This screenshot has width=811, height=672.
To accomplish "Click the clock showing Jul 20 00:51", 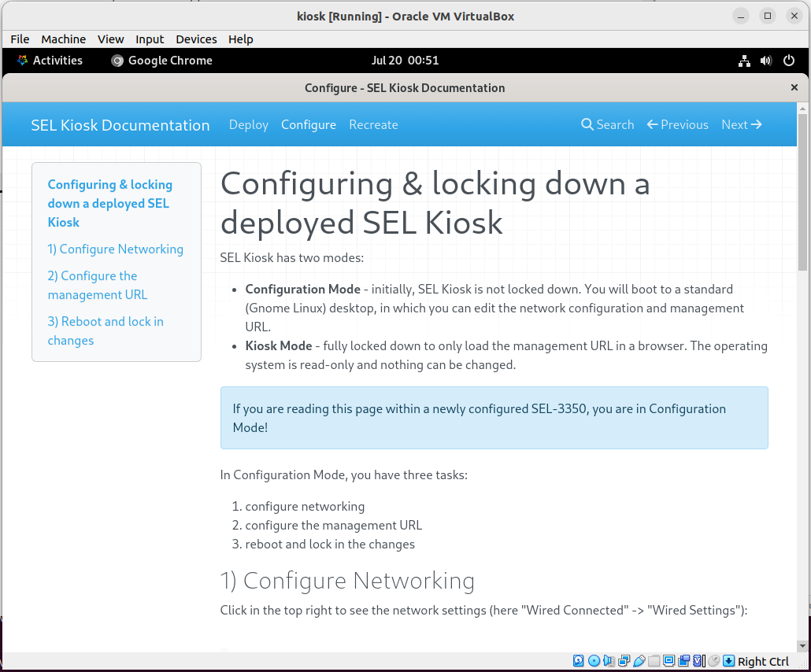I will [x=405, y=61].
